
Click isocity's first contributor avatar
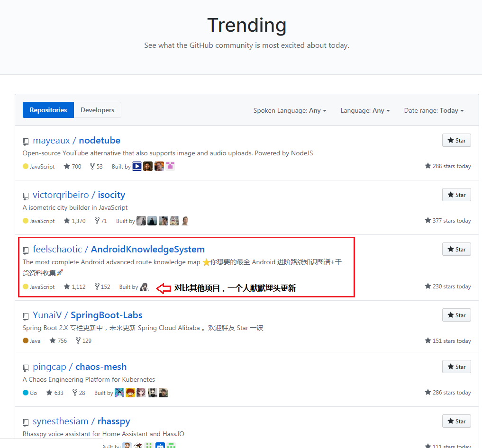141,221
